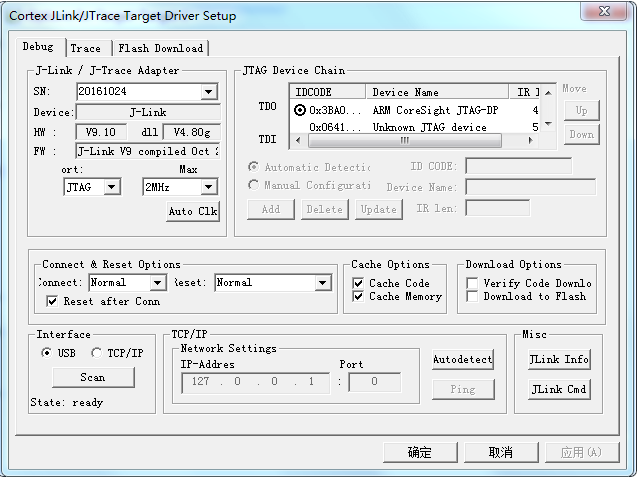
Task: Select the USB interface radio button
Action: tap(46, 353)
